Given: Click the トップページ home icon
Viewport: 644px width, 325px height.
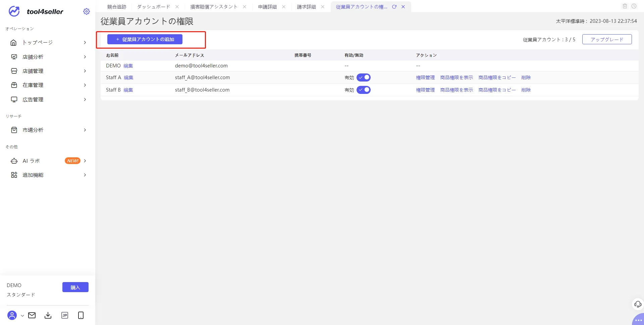Looking at the screenshot, I should (x=14, y=43).
